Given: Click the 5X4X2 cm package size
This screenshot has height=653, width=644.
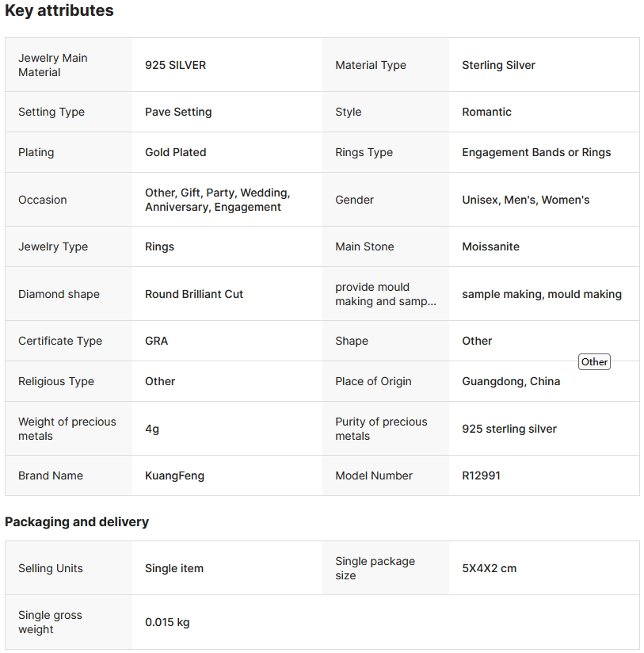Looking at the screenshot, I should [x=489, y=568].
